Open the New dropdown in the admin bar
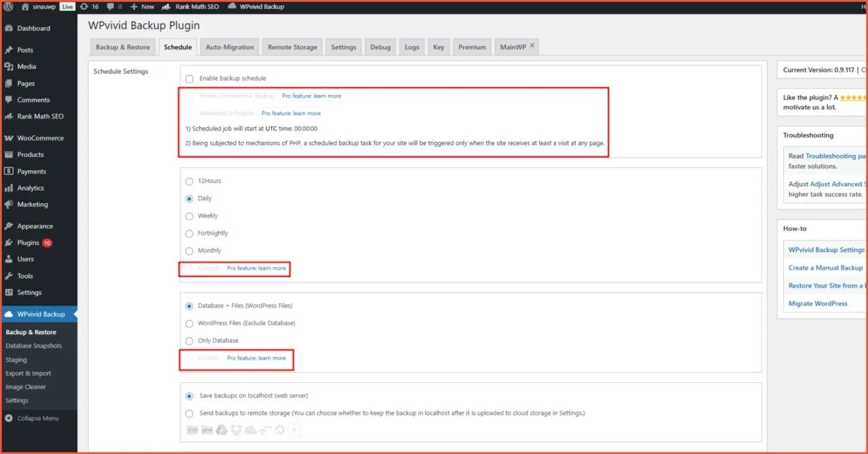The height and width of the screenshot is (454, 868). click(x=142, y=6)
